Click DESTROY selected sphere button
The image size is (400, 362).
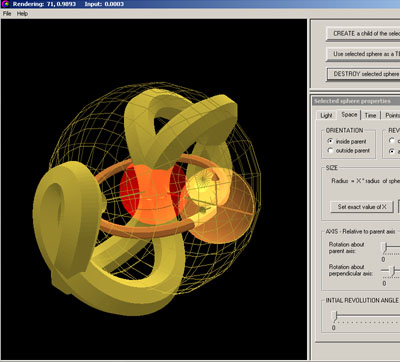363,74
